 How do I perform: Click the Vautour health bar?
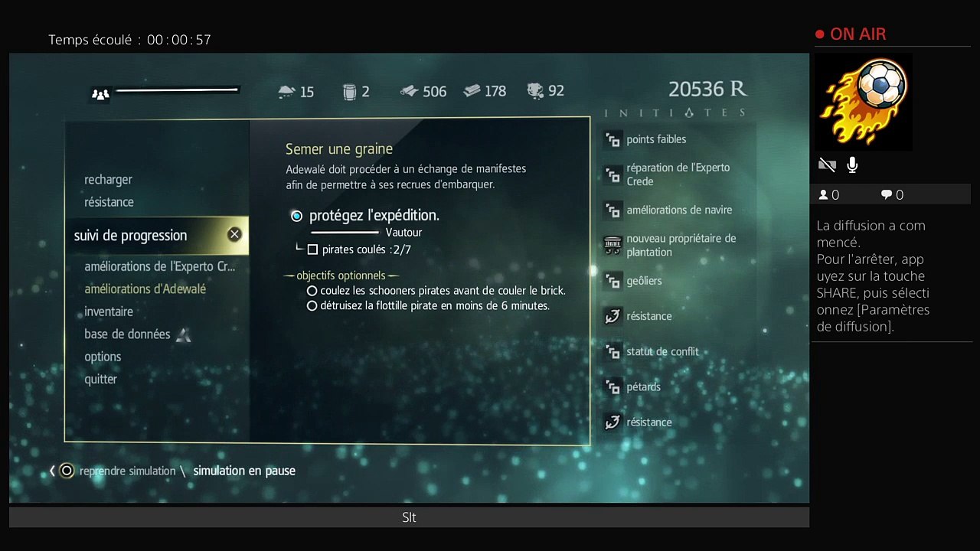point(345,233)
